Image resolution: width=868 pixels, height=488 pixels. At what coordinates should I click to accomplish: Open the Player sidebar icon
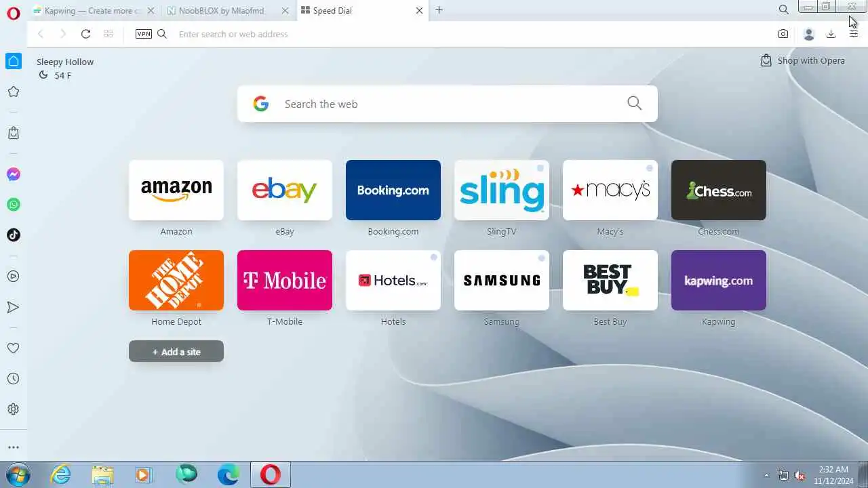pyautogui.click(x=13, y=277)
